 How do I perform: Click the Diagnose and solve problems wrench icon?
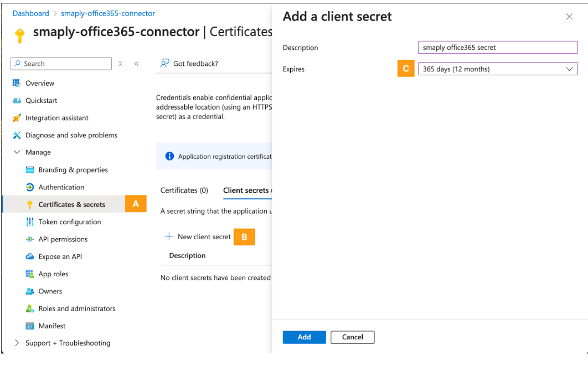pos(17,135)
